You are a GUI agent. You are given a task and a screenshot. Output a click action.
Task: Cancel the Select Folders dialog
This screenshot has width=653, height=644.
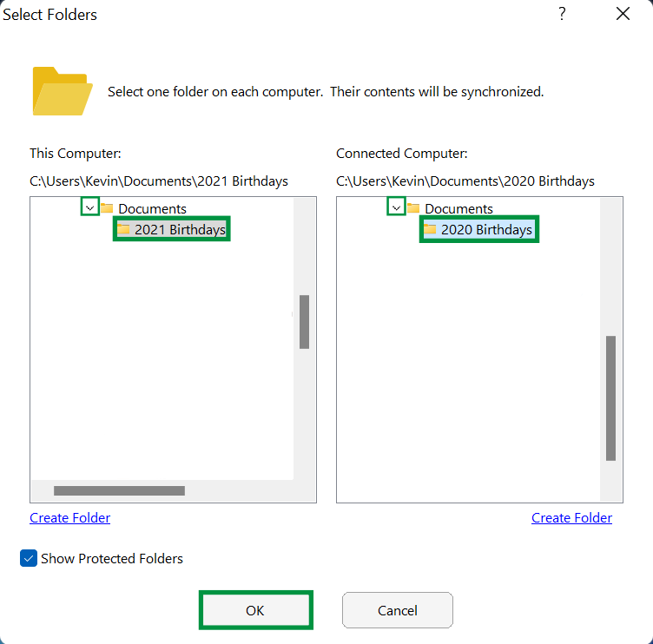coord(398,610)
